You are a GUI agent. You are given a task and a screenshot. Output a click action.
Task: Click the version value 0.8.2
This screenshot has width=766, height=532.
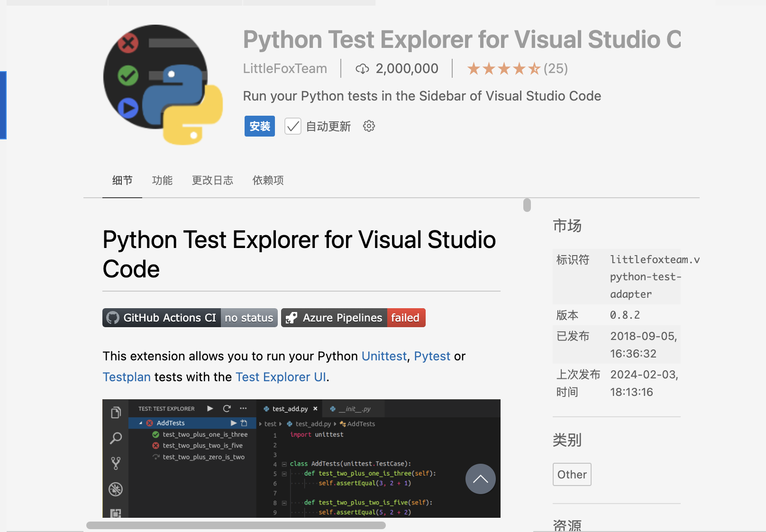(625, 315)
